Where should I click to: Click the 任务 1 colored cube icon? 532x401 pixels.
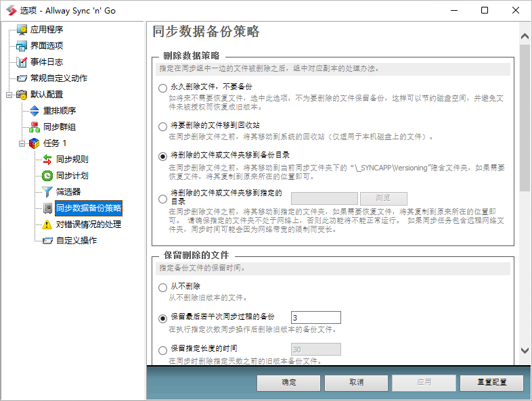pyautogui.click(x=35, y=143)
